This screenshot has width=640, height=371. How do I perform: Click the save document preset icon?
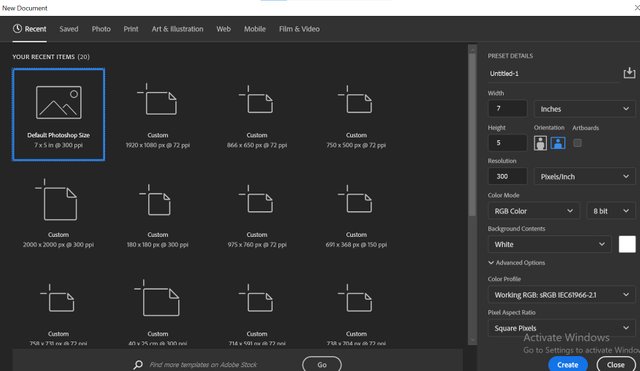coord(629,73)
